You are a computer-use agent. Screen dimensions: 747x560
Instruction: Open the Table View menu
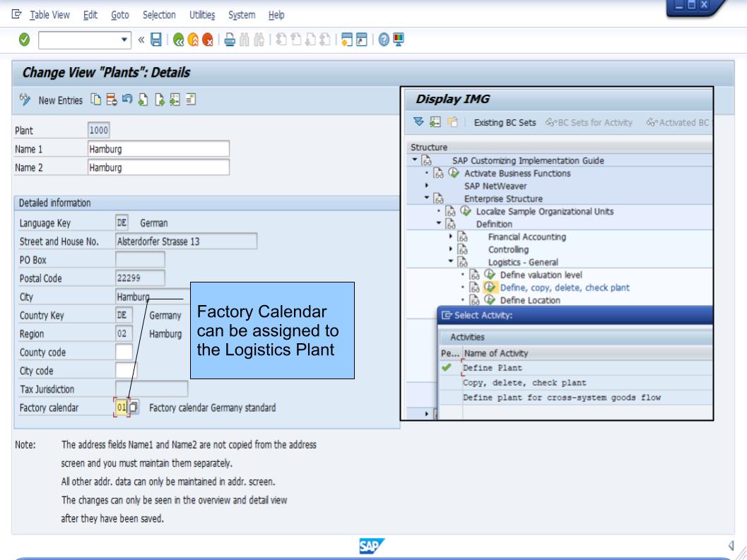[x=49, y=15]
